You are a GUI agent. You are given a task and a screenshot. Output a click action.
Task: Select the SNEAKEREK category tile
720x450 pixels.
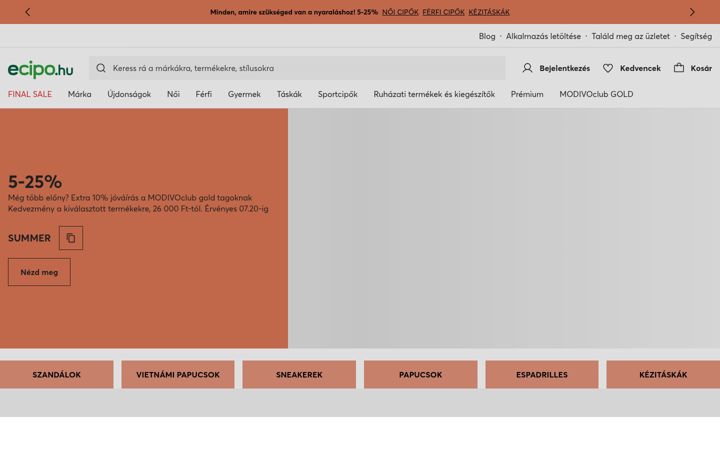(x=299, y=374)
